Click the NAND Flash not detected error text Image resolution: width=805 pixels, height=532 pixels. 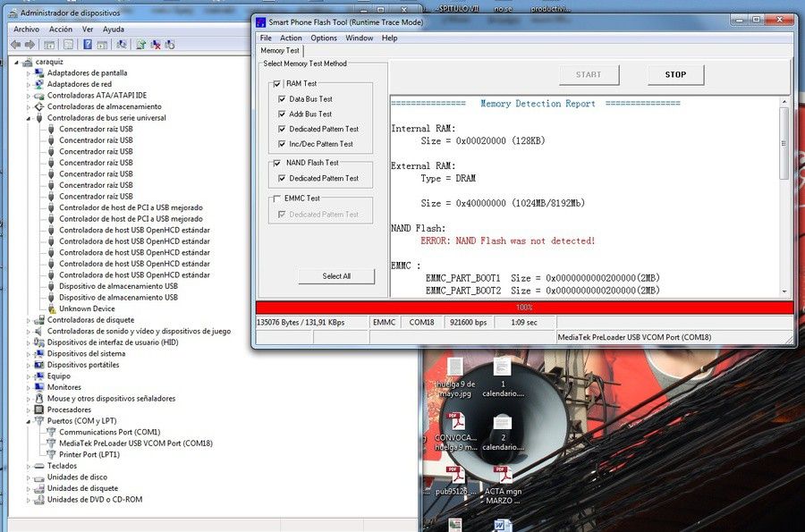(x=508, y=241)
